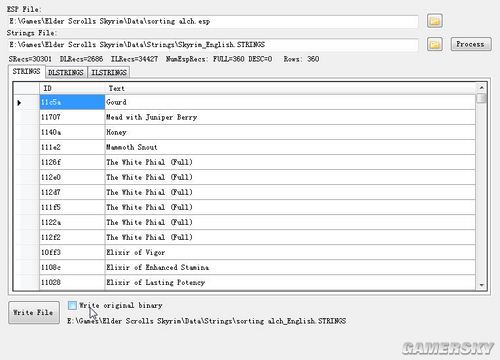500x360 pixels.
Task: Click the Process button
Action: point(471,44)
